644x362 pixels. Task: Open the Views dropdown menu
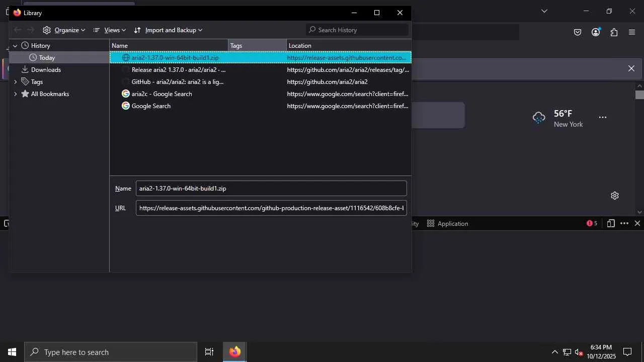(x=110, y=30)
